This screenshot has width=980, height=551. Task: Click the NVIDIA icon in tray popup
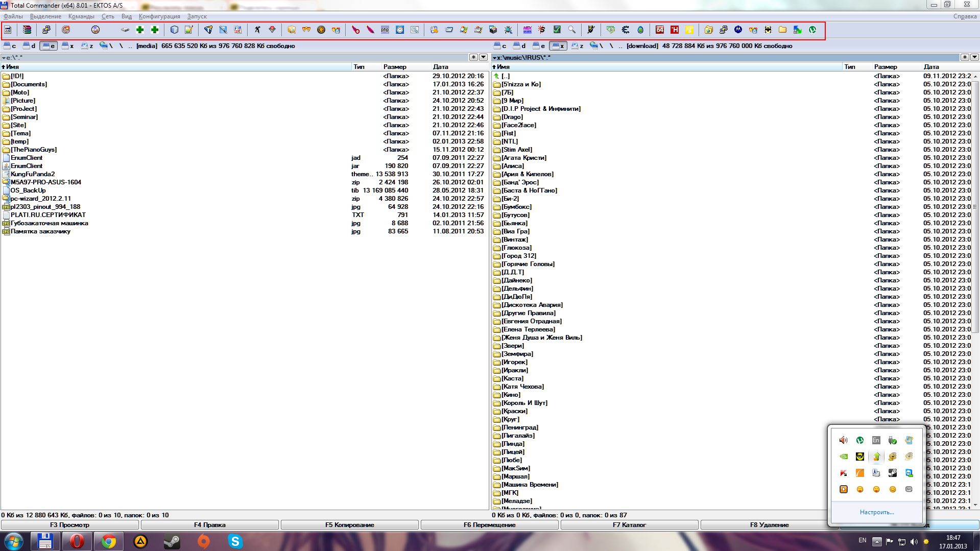(x=843, y=457)
